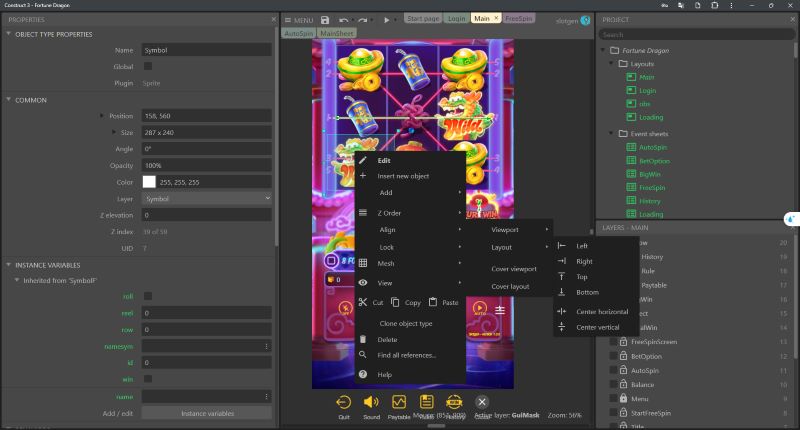Collapse the Common properties section
Viewport: 800px width, 430px height.
tap(9, 99)
